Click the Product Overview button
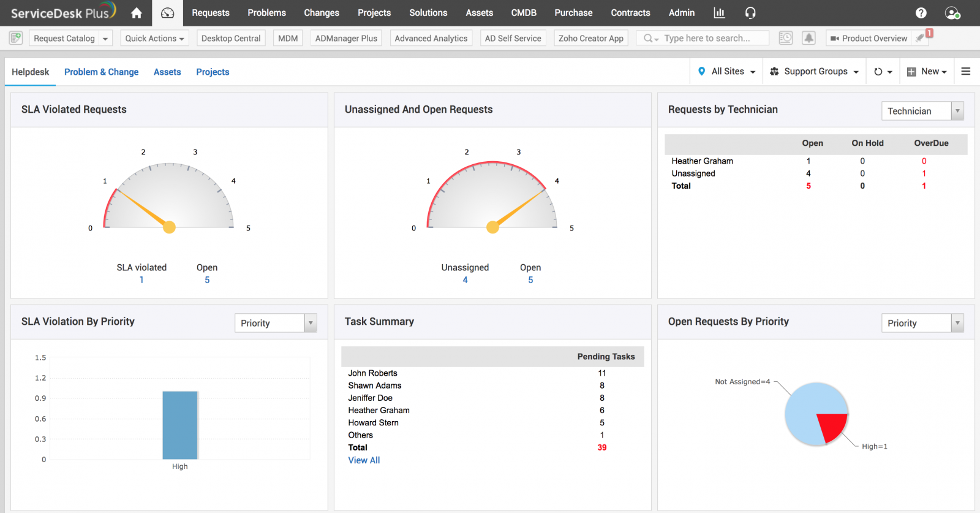Viewport: 980px width, 513px height. (x=869, y=38)
